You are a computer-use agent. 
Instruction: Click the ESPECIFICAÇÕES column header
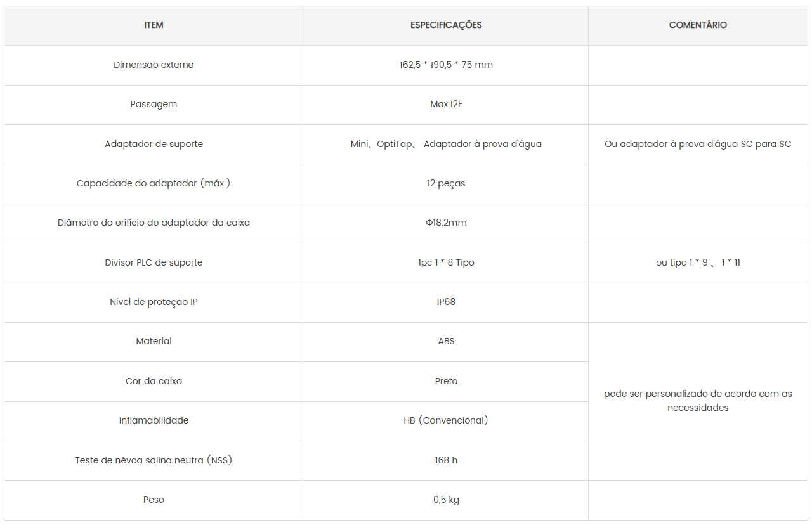[x=446, y=25]
